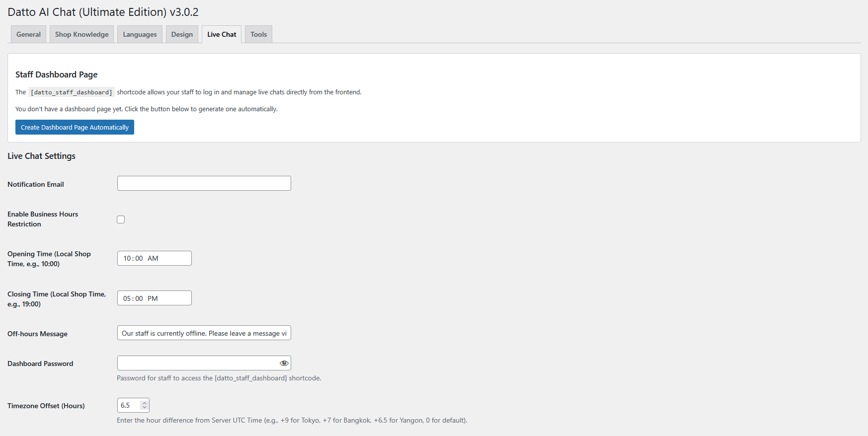Open the Tools tab

[258, 34]
